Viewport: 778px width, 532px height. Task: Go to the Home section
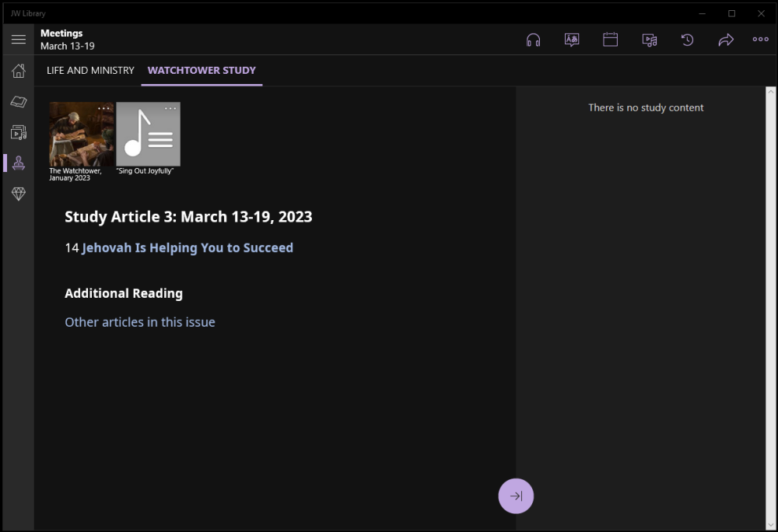click(x=19, y=71)
